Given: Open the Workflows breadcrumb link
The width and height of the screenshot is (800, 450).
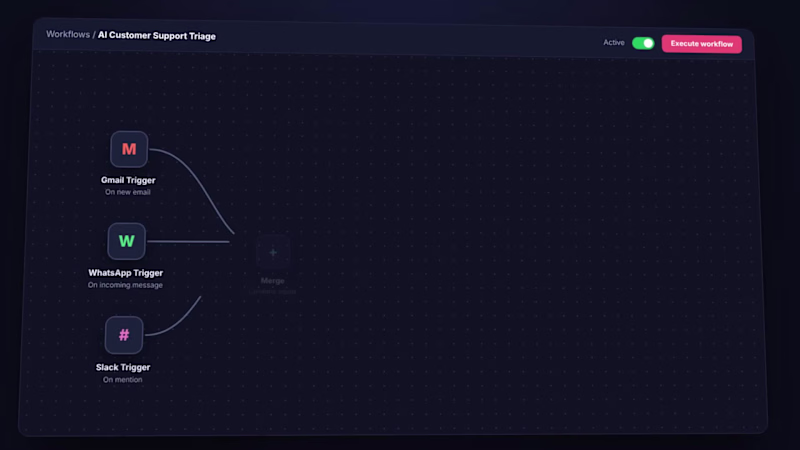Looking at the screenshot, I should 68,34.
